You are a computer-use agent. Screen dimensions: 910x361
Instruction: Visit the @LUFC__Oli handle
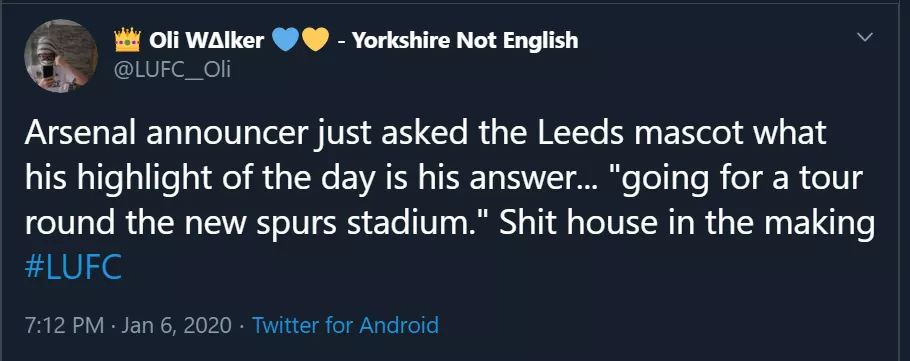point(173,70)
